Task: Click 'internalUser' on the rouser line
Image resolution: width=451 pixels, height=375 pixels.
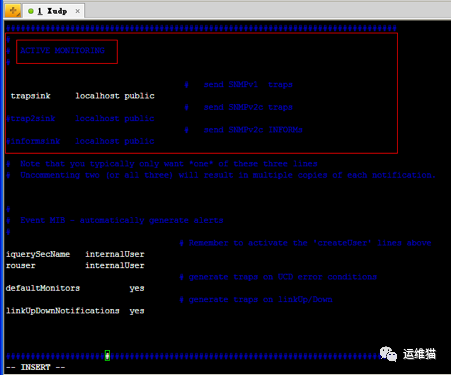Action: coord(115,266)
